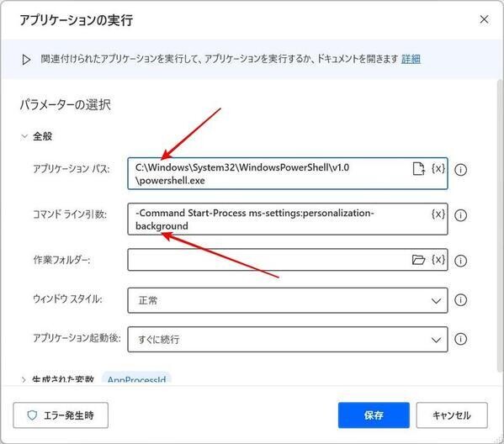Close the アプリケーションの実行 dialog
Screen dimensions: 504x444
(484, 19)
